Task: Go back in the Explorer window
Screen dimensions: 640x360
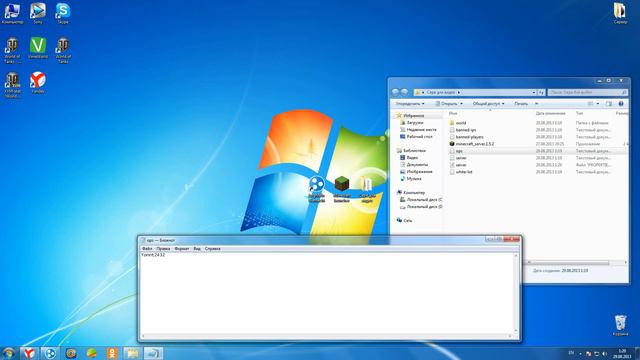Action: [x=395, y=92]
